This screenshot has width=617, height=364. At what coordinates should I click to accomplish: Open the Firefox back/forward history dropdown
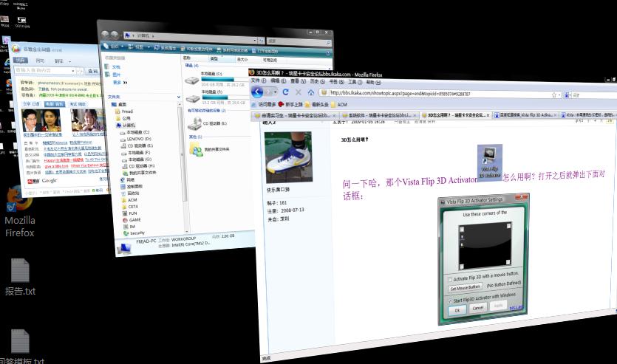[x=276, y=92]
